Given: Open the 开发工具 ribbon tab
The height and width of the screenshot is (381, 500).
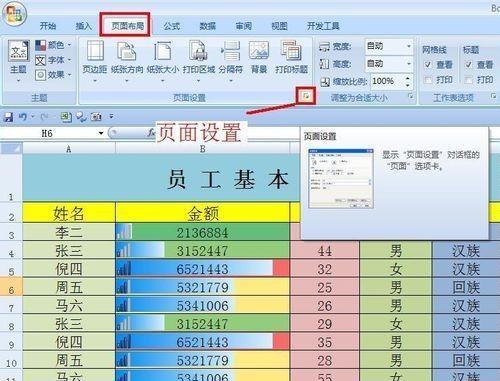Looking at the screenshot, I should [x=323, y=26].
